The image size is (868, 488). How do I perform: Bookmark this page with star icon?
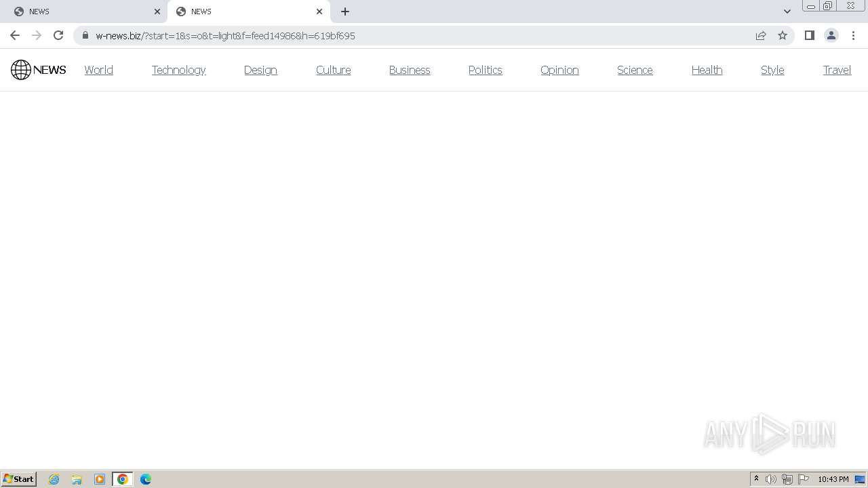click(x=783, y=35)
